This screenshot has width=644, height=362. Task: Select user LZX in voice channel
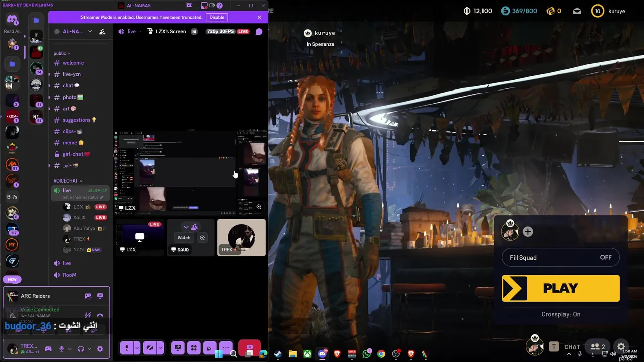[x=85, y=207]
